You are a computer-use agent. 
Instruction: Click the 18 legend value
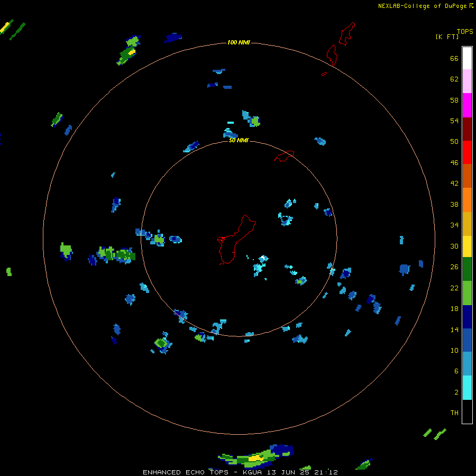click(x=454, y=308)
